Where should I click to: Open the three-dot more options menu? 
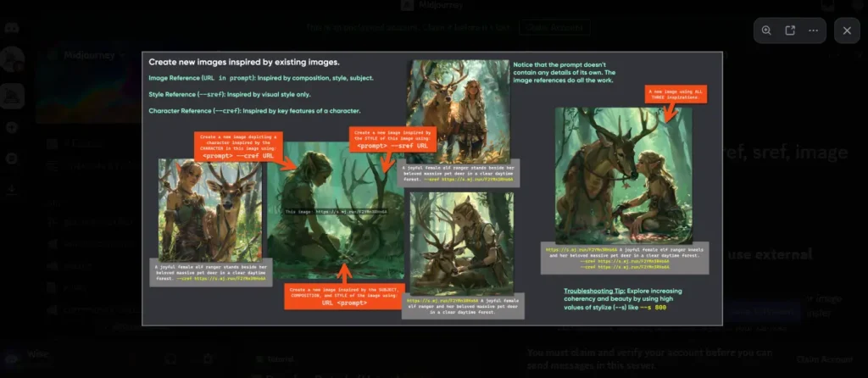[x=813, y=31]
